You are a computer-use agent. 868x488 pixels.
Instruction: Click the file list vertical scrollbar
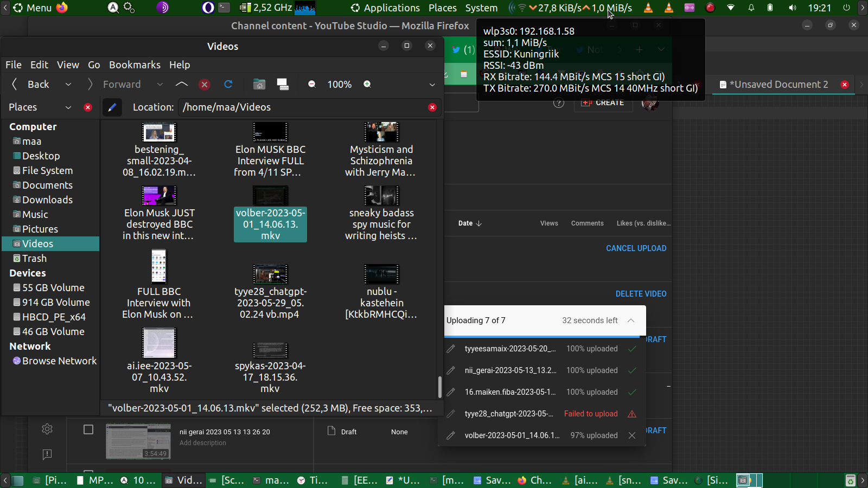pos(439,387)
